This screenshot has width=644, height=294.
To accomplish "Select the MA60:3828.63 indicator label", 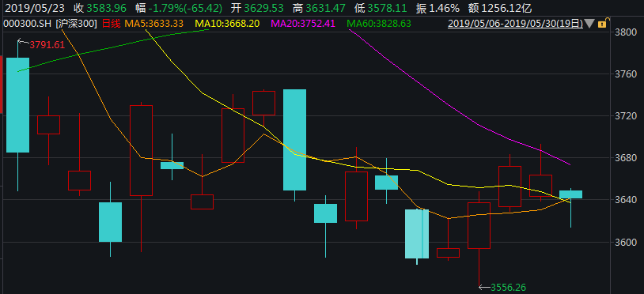I will 379,24.
